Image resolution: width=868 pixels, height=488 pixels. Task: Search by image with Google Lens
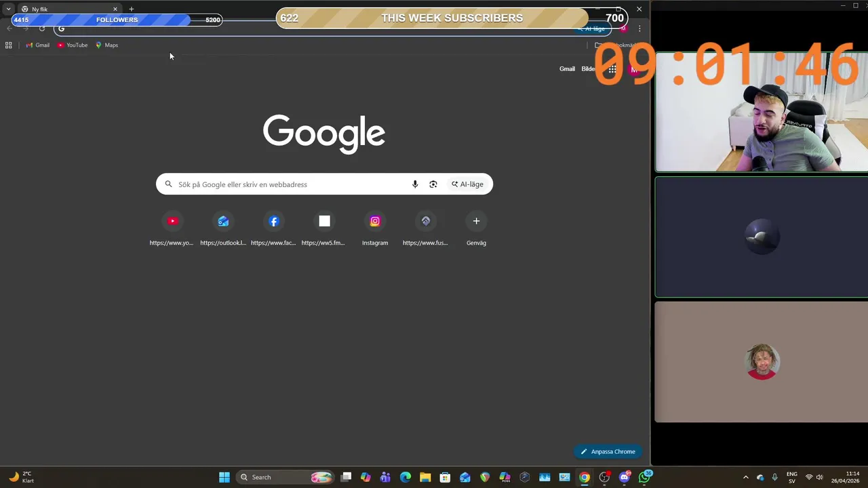tap(433, 184)
